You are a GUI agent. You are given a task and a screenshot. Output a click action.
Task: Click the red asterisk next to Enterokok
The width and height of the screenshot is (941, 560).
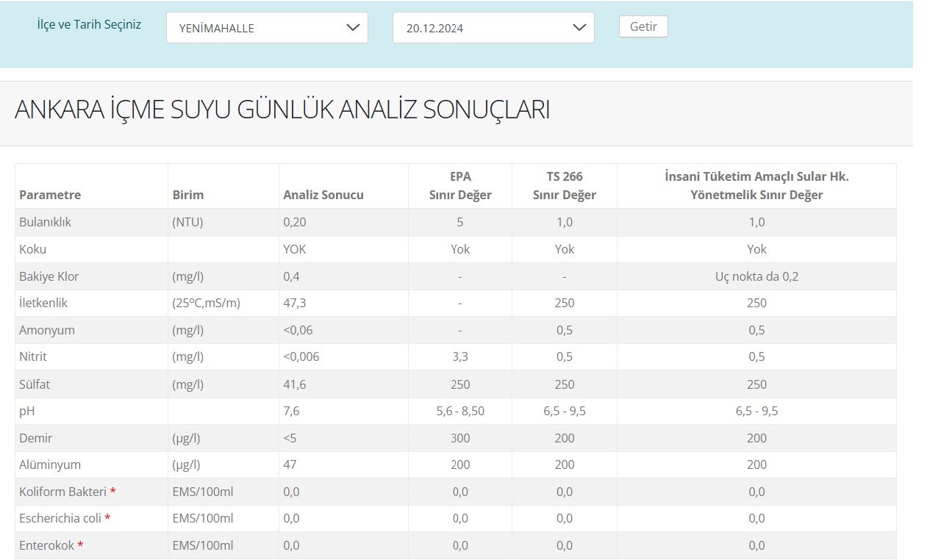(x=80, y=545)
